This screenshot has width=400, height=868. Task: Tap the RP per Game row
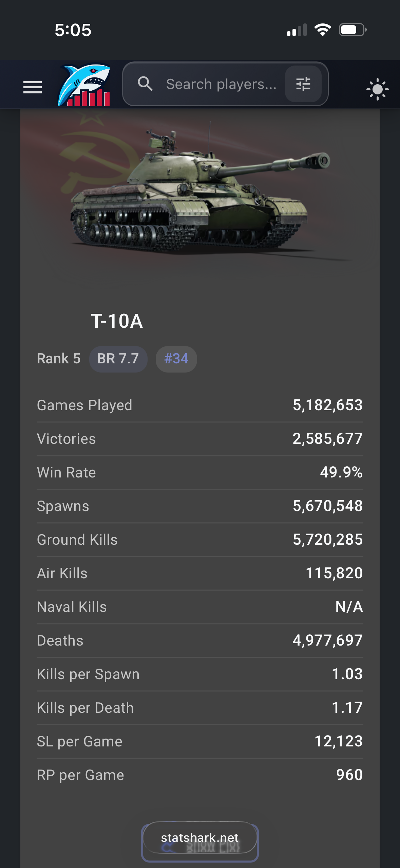pyautogui.click(x=200, y=775)
